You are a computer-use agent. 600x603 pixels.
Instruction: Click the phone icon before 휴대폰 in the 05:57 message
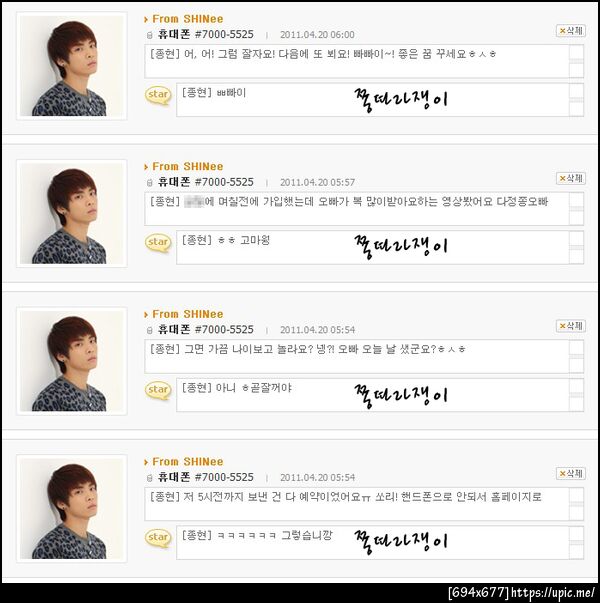pos(150,183)
